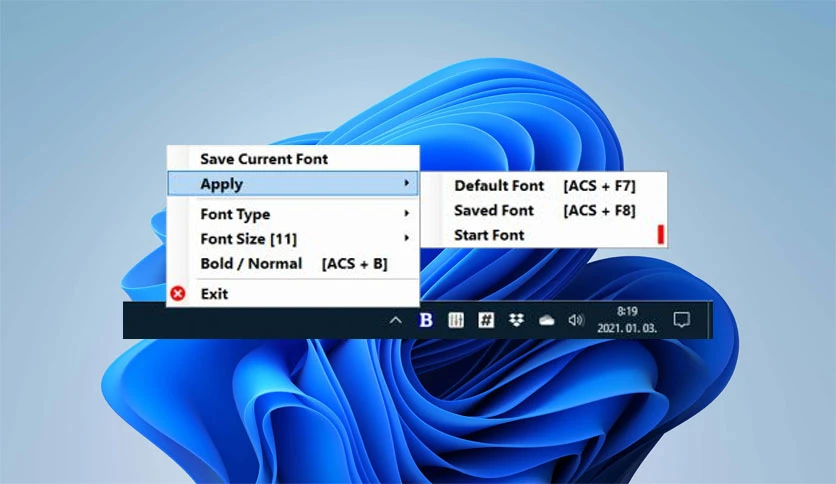Apply Default Font [ACS + F7]

pos(544,185)
